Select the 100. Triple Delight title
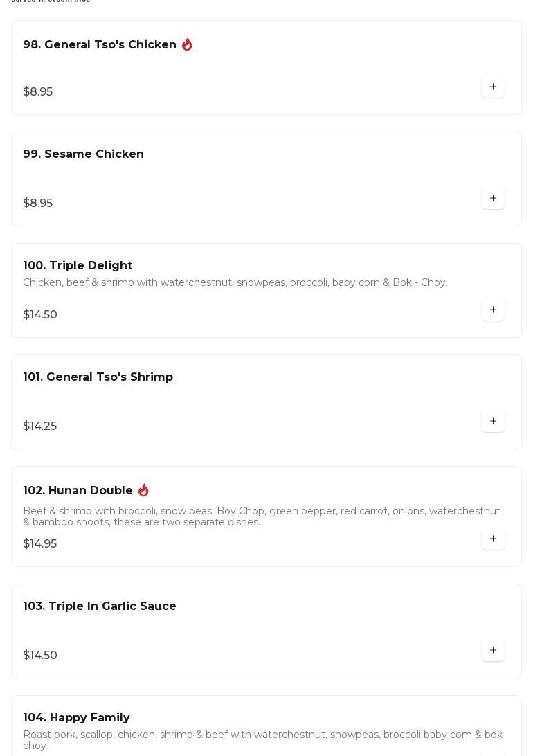533x756 pixels. tap(78, 266)
